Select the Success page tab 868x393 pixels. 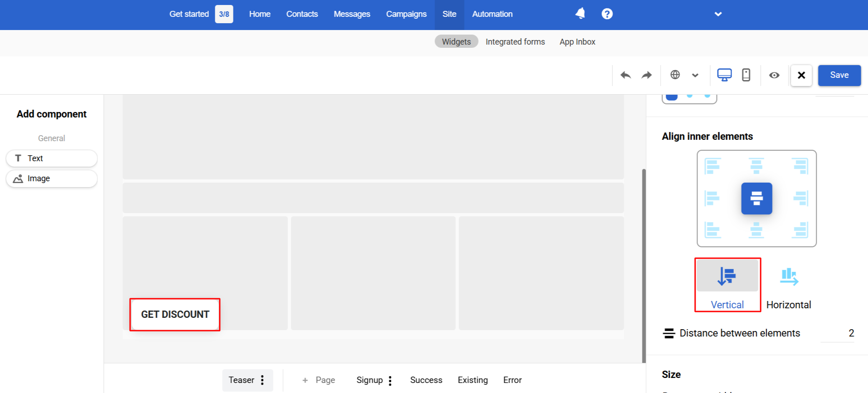(x=426, y=380)
